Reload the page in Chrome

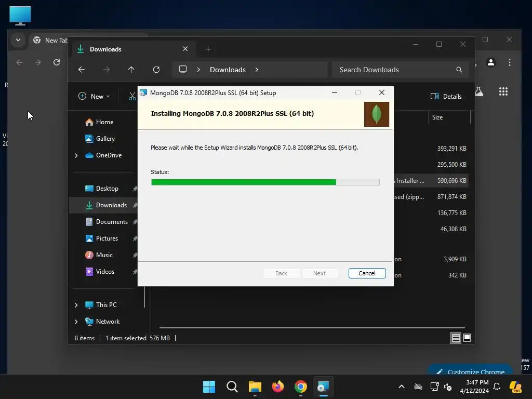56,62
